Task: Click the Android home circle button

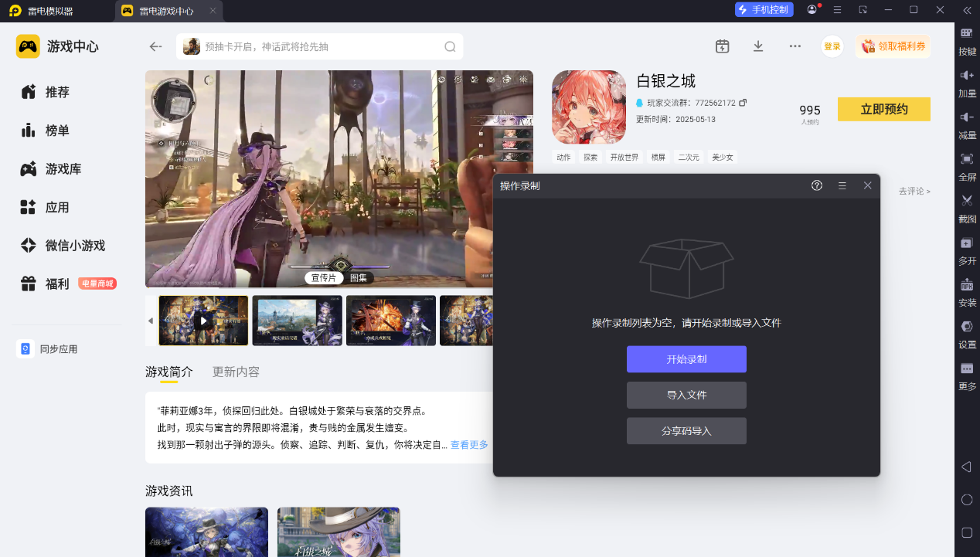Action: pyautogui.click(x=966, y=499)
